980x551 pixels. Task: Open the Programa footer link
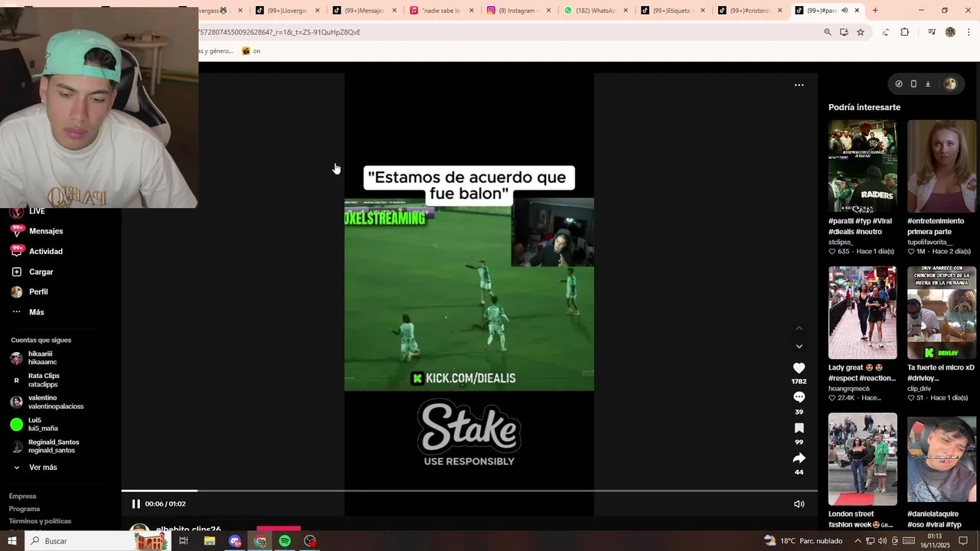click(x=24, y=509)
